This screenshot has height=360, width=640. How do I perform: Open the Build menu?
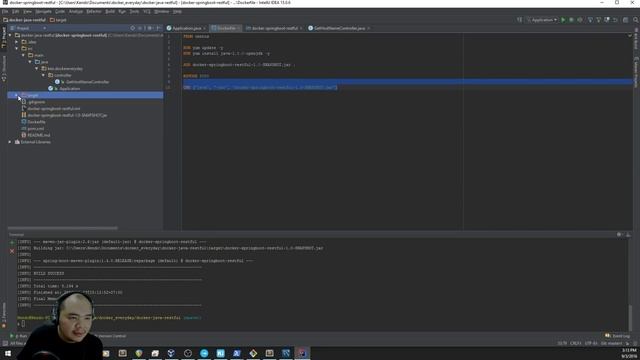(x=110, y=11)
